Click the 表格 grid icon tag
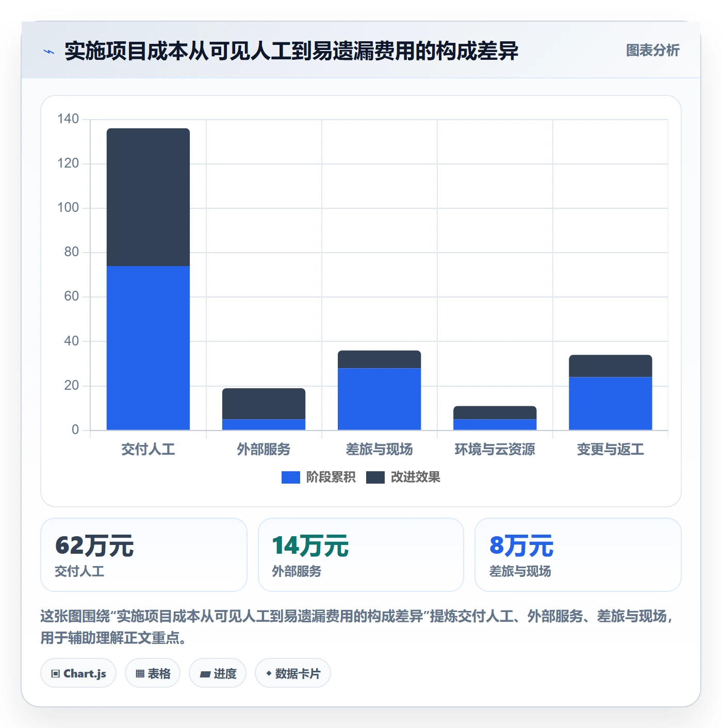 click(x=153, y=673)
